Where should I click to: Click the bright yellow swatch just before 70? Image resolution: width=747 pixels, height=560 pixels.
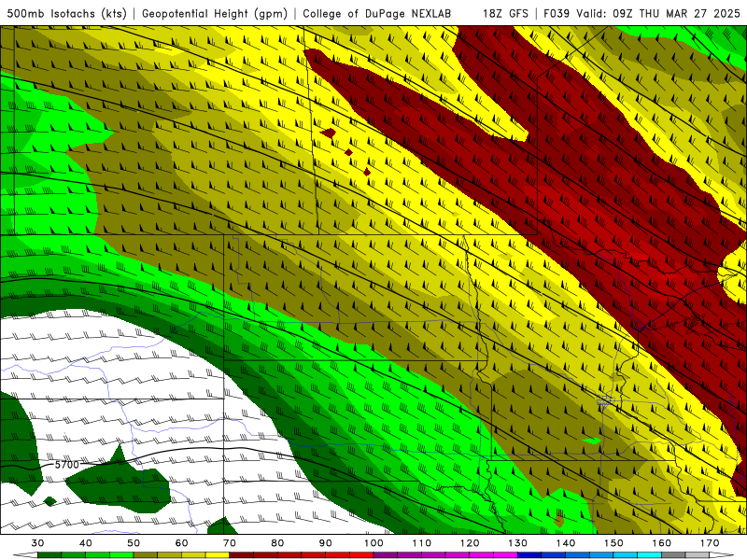pyautogui.click(x=218, y=555)
